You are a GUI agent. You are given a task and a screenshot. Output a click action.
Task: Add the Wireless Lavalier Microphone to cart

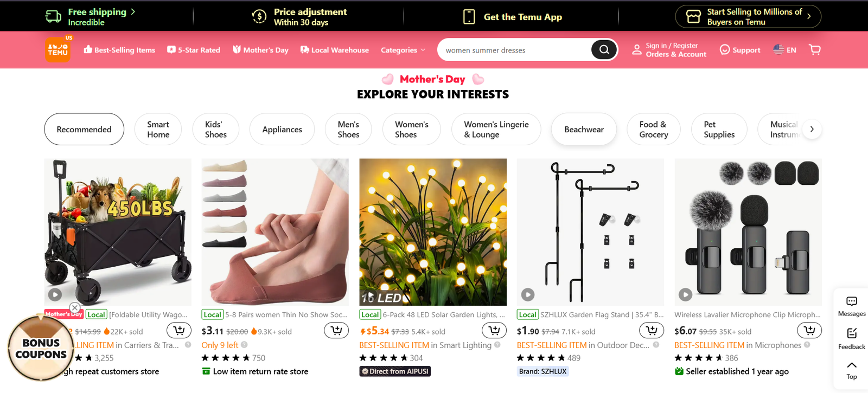pos(809,330)
